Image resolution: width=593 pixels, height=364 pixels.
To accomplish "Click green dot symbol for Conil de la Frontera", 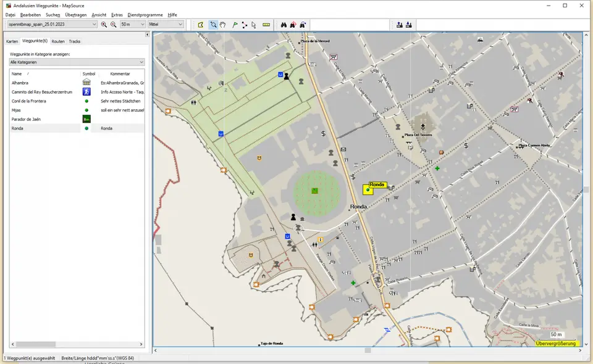I will click(x=86, y=101).
